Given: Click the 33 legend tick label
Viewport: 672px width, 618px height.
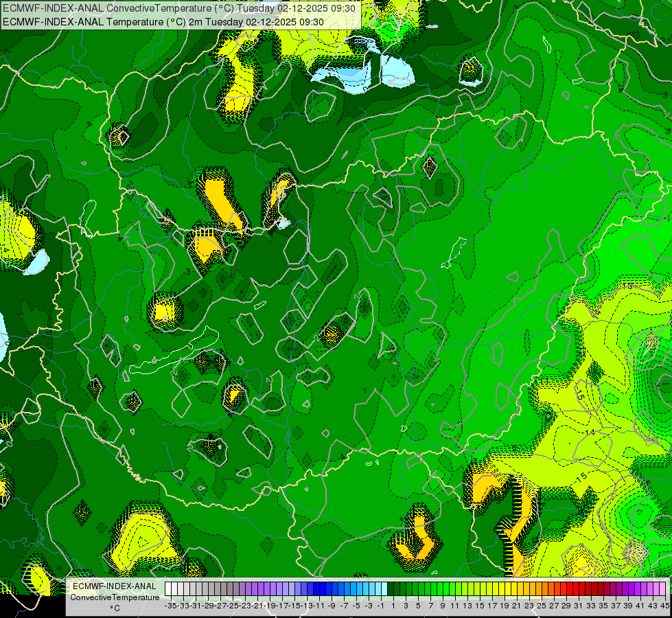Looking at the screenshot, I should point(591,606).
